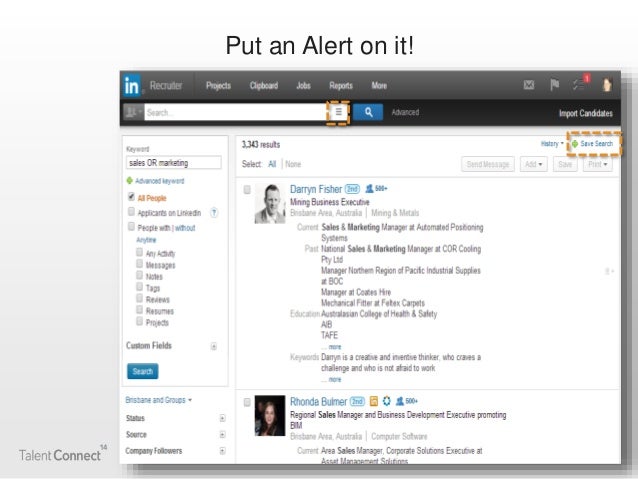Expand the Source filter

click(222, 435)
